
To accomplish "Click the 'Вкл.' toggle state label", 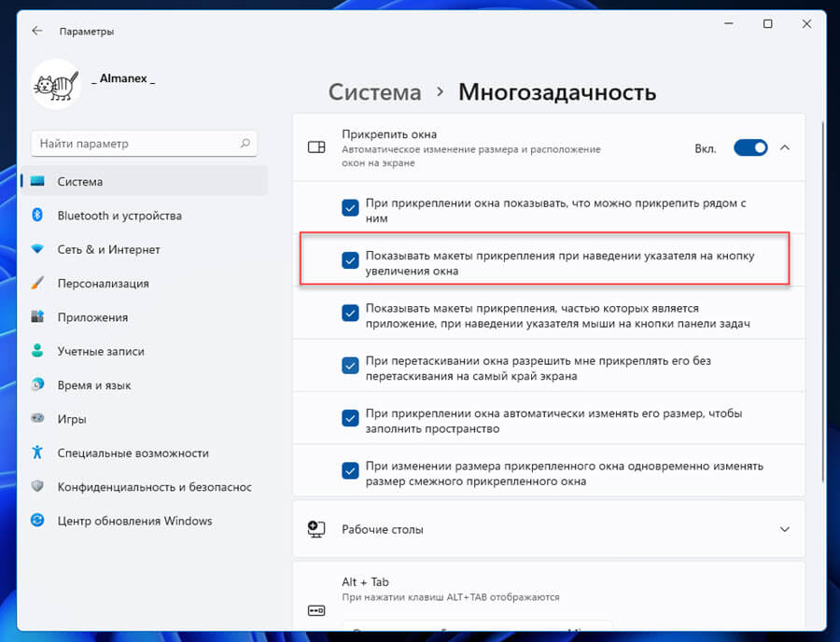I will pyautogui.click(x=705, y=149).
